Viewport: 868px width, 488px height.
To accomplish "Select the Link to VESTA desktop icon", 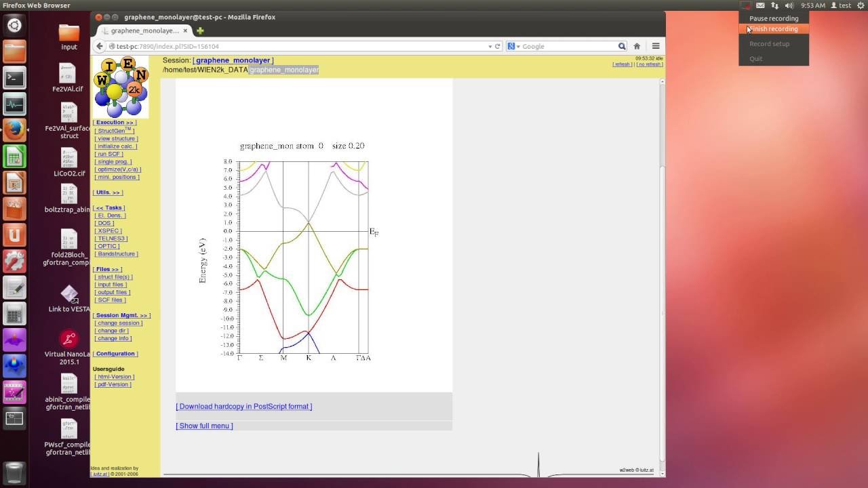I will [x=69, y=299].
